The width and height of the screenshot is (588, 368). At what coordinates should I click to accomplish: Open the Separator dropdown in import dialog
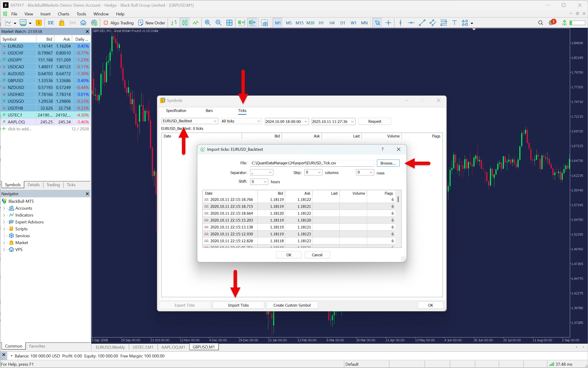coord(261,172)
